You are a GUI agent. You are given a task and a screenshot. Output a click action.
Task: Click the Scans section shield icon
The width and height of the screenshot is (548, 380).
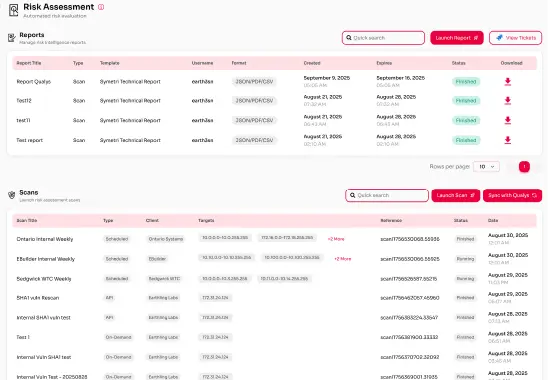tap(12, 195)
